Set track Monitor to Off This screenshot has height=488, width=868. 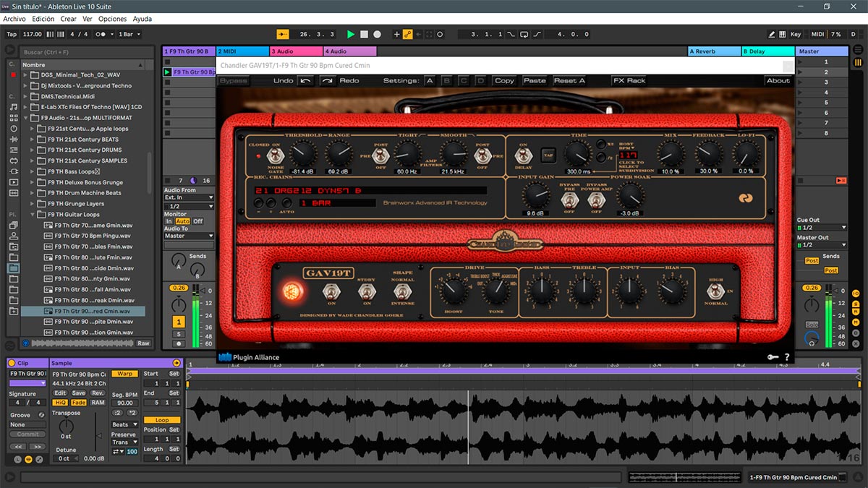(198, 221)
